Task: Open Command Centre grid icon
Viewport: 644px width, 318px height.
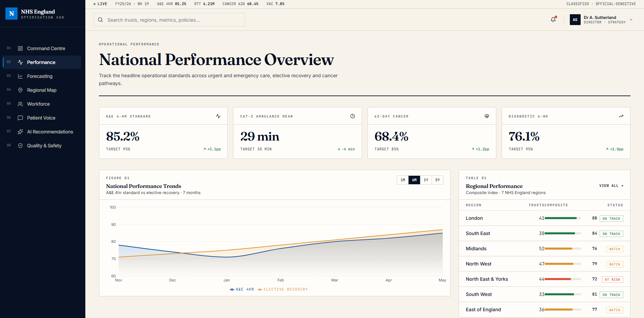Action: (20, 48)
